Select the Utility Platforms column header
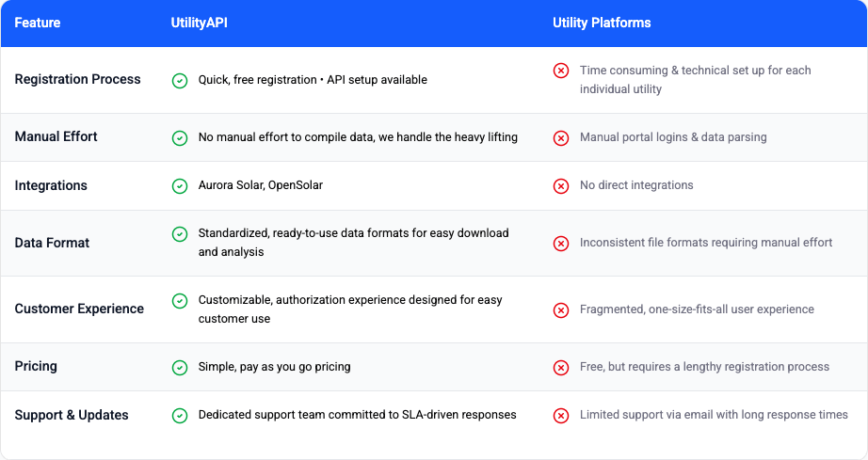 (x=602, y=23)
